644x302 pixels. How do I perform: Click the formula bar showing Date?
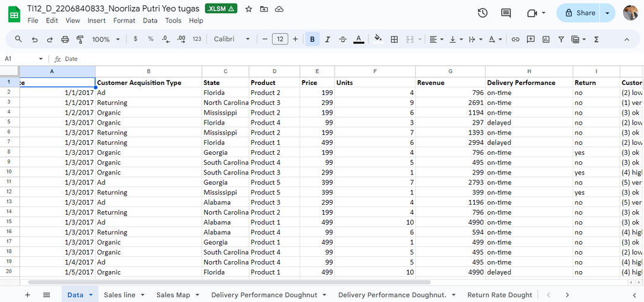tap(353, 59)
